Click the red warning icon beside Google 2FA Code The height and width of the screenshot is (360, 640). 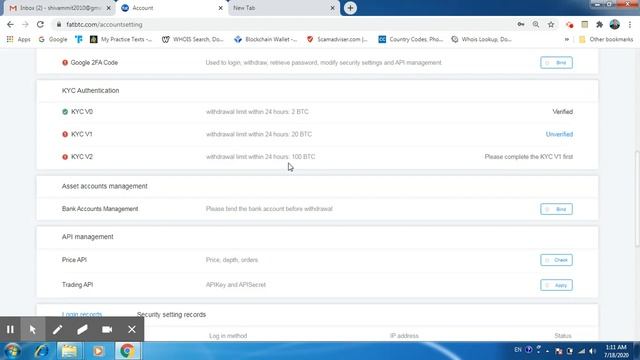65,62
